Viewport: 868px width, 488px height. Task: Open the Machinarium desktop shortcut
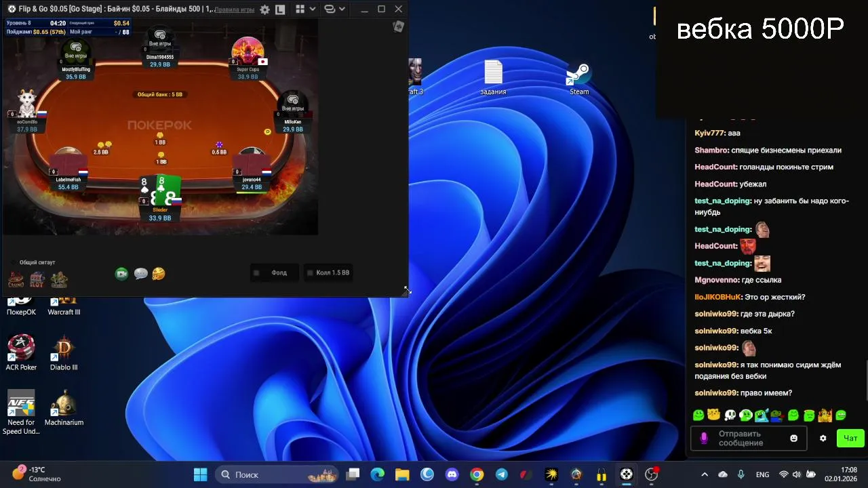tap(64, 408)
